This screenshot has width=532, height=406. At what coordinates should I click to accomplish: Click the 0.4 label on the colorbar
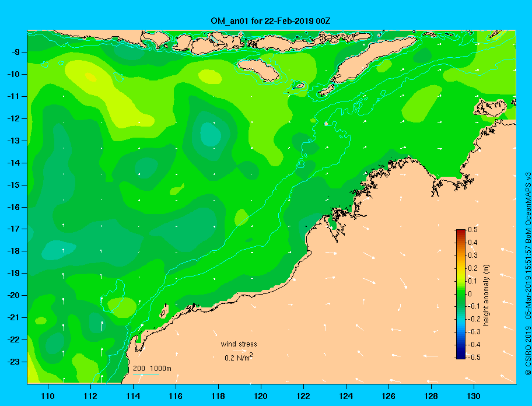(473, 243)
